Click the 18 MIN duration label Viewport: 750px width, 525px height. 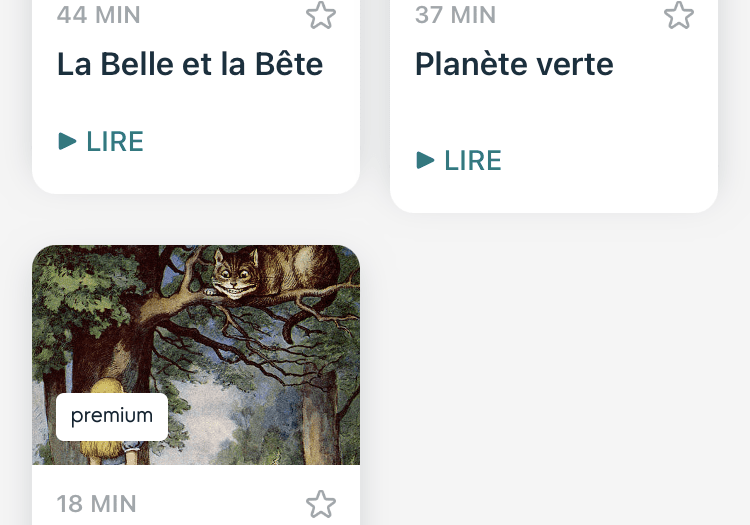(96, 504)
